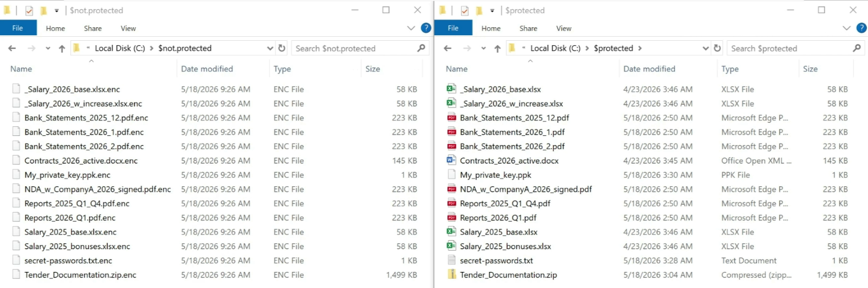
Task: Click Help icon in $not.protected window
Action: 426,28
